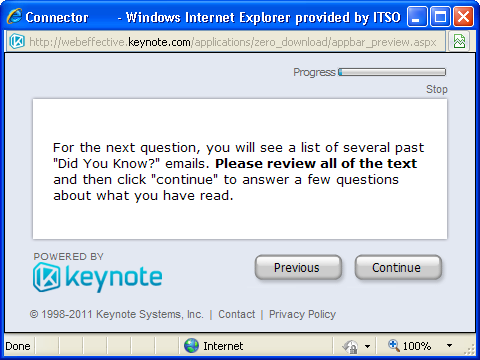This screenshot has width=480, height=360.
Task: Click the status bar resize grip
Action: [470, 350]
